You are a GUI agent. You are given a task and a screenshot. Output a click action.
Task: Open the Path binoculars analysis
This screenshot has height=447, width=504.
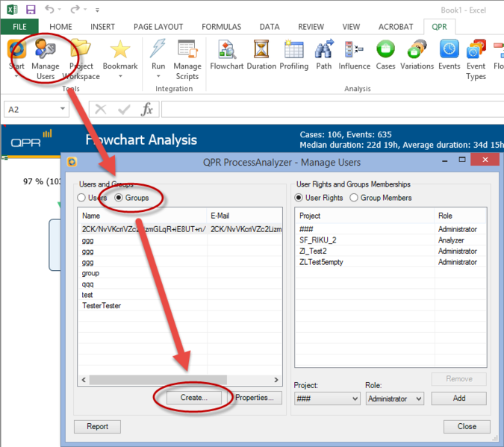point(323,54)
